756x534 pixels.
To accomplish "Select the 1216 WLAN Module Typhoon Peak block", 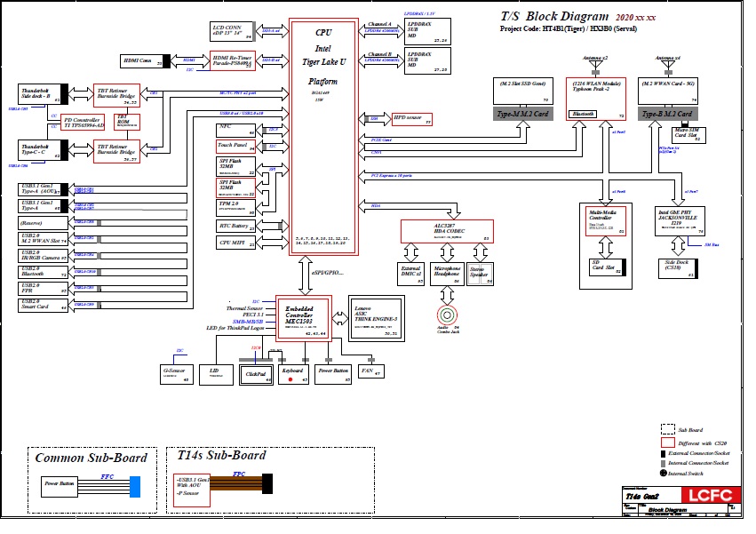I will [x=596, y=99].
